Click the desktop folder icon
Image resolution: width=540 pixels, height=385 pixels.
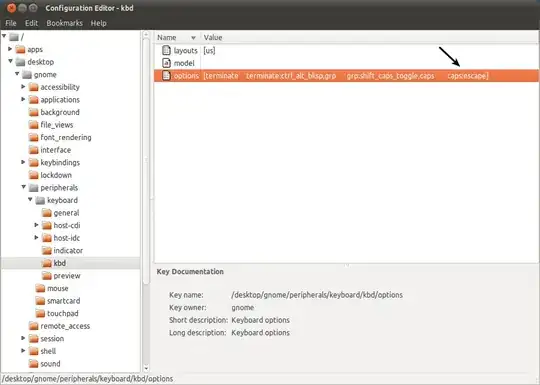[20, 62]
